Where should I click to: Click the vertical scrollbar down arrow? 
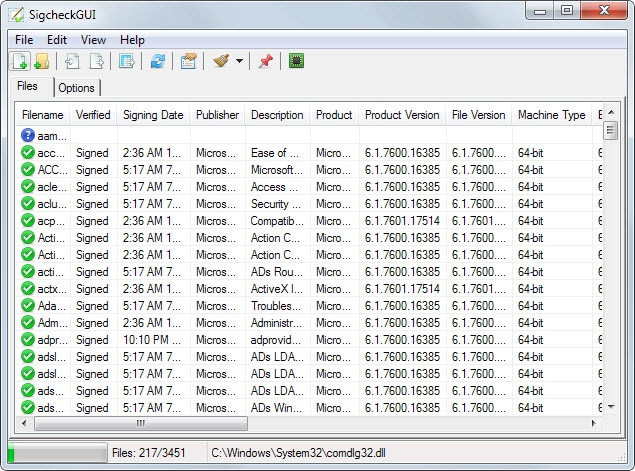[611, 407]
